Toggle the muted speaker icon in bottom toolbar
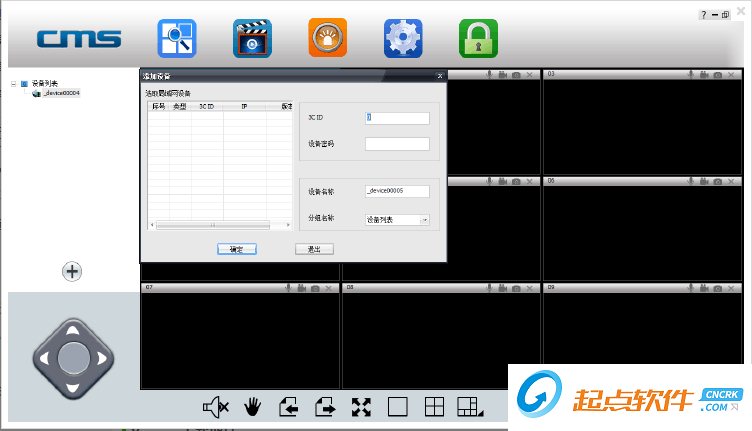This screenshot has width=752, height=431. click(x=215, y=407)
